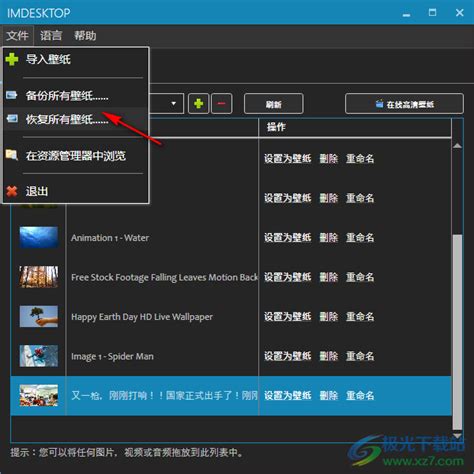Open the 语言 menu
The image size is (474, 474).
click(x=51, y=35)
